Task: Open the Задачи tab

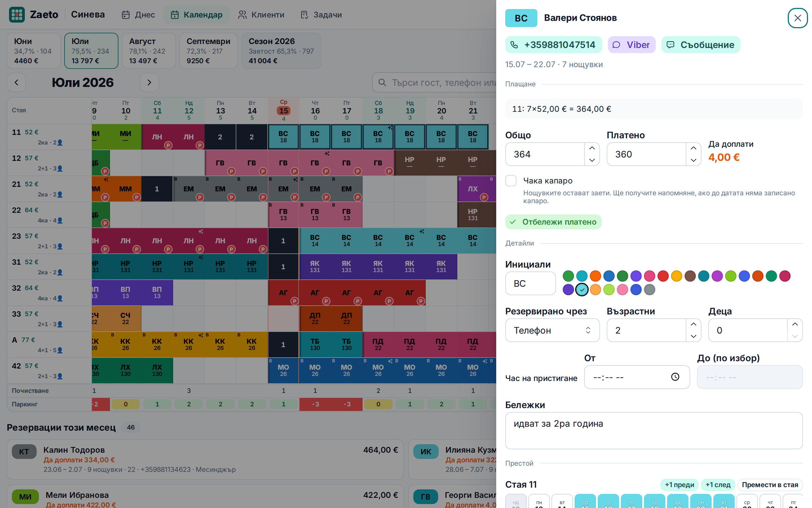Action: tap(321, 15)
